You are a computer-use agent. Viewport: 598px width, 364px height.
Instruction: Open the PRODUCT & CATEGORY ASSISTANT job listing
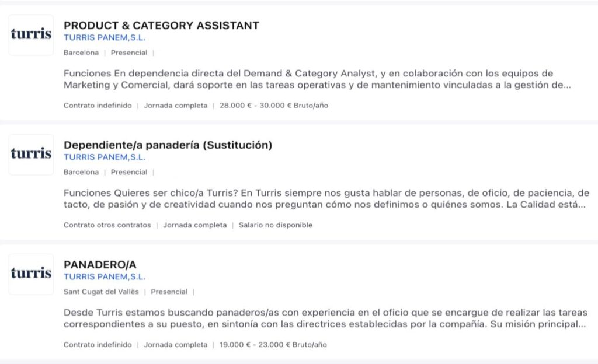pyautogui.click(x=162, y=25)
